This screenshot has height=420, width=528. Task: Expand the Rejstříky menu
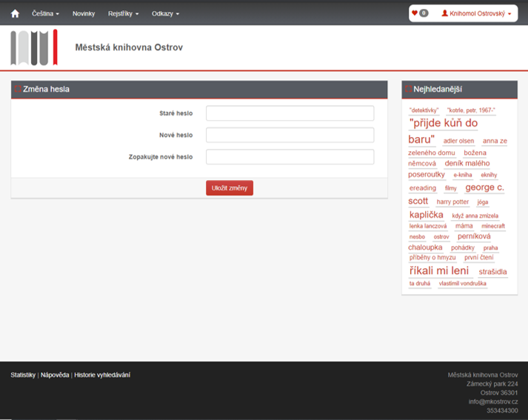123,13
